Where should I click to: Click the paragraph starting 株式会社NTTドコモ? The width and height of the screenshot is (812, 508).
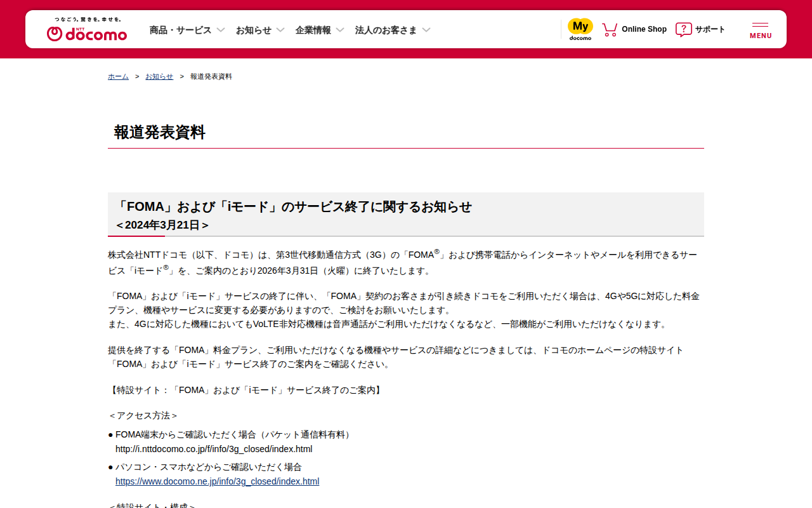point(403,262)
